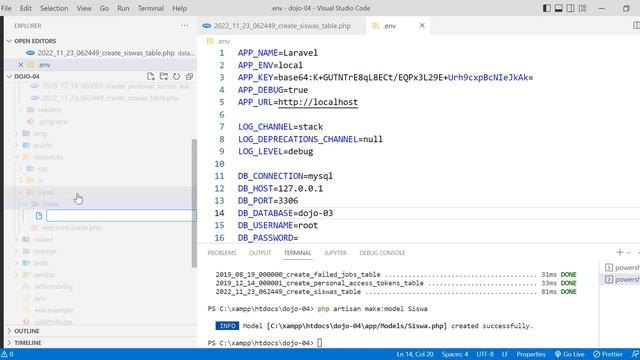The width and height of the screenshot is (640, 360).
Task: Switch to the JUPYTER panel tab
Action: click(335, 253)
